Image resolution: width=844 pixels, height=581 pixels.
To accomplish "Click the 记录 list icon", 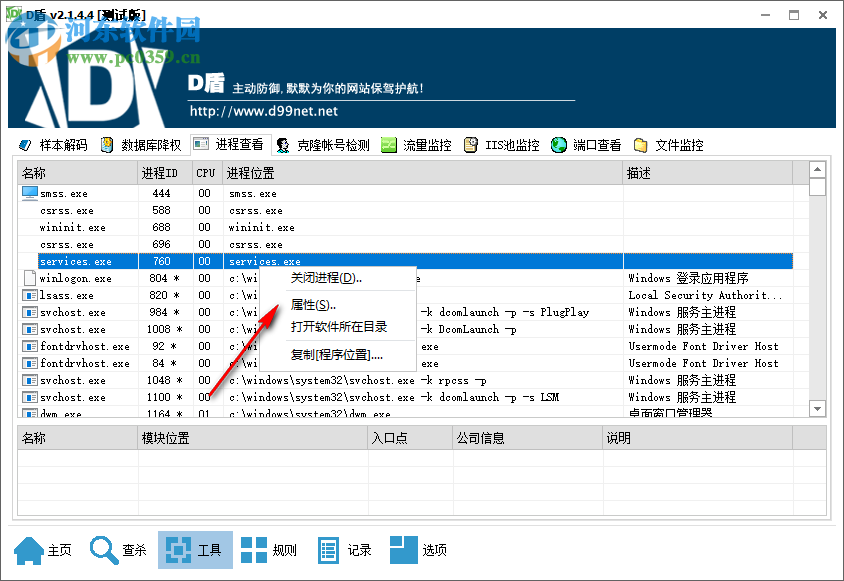I will coord(328,550).
